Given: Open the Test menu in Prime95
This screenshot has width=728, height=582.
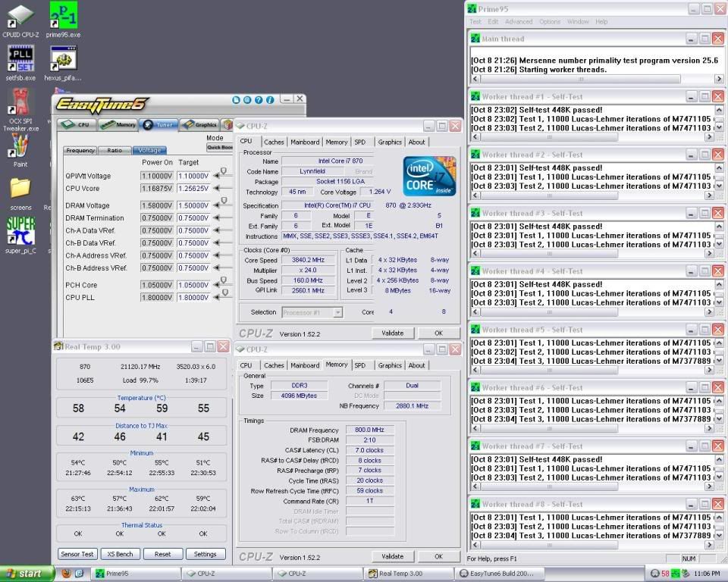Looking at the screenshot, I should 475,22.
